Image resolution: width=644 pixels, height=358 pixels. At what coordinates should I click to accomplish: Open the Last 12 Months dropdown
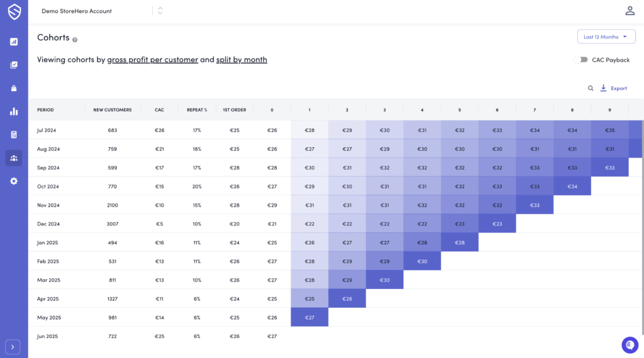point(606,37)
